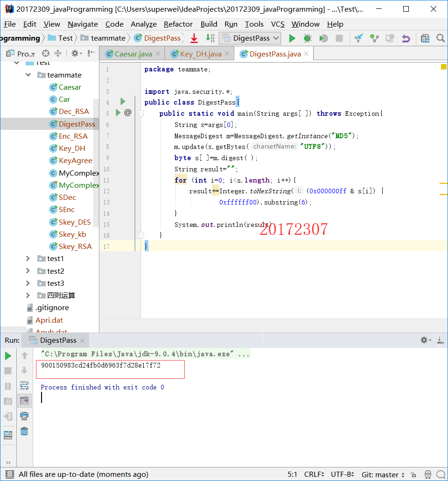
Task: Change CRLF line separator
Action: coord(315,474)
